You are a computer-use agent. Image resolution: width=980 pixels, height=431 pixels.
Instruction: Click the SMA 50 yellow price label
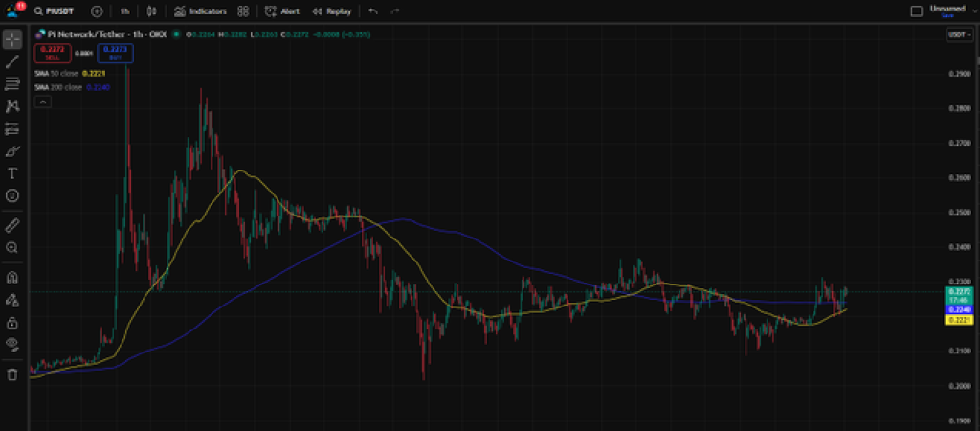(959, 320)
